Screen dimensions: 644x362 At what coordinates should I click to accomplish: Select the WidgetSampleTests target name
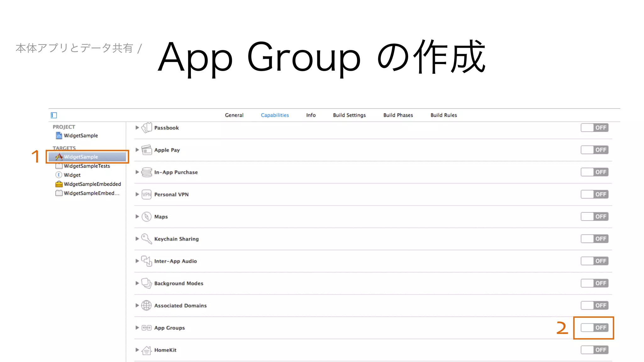coord(87,166)
